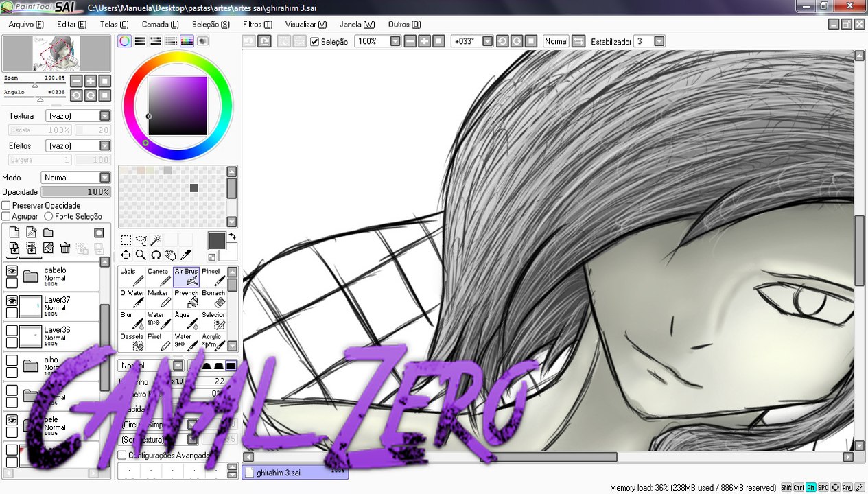Screen dimensions: 868x494
Task: Select the Água water brush tool
Action: [x=186, y=320]
